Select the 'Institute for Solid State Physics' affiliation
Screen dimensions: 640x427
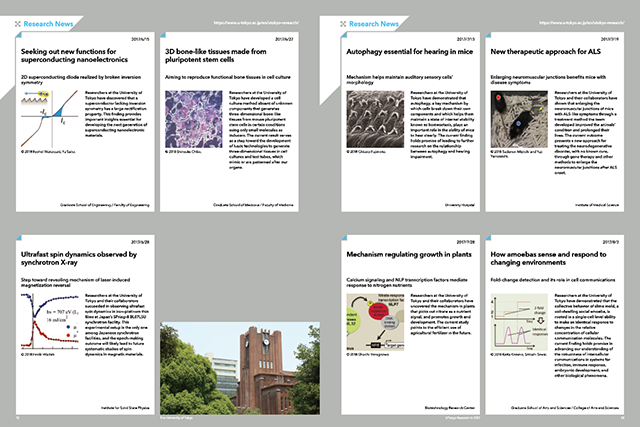pyautogui.click(x=125, y=408)
